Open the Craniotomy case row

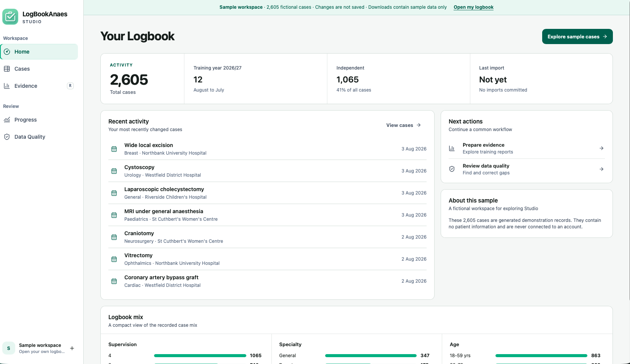click(x=267, y=237)
